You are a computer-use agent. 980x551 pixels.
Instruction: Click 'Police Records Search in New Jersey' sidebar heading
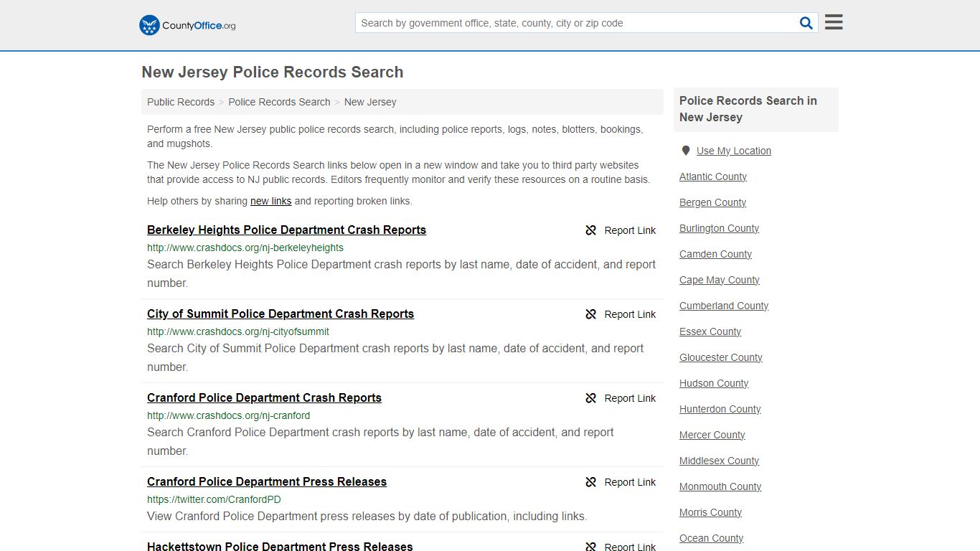coord(748,109)
